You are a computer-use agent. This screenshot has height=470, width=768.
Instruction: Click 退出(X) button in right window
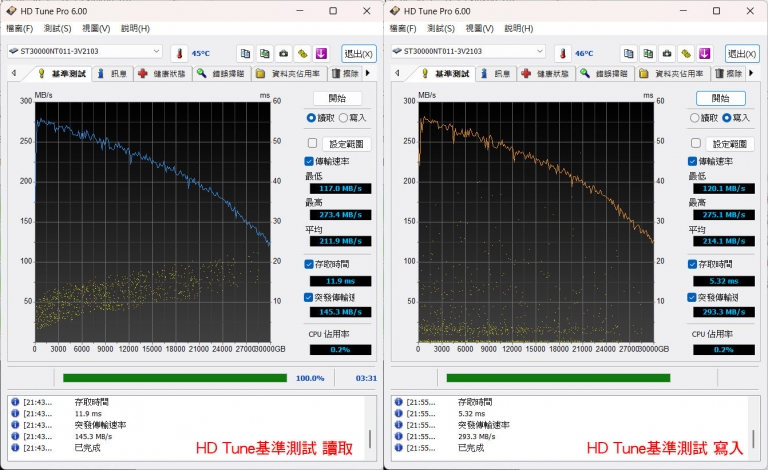click(x=743, y=53)
